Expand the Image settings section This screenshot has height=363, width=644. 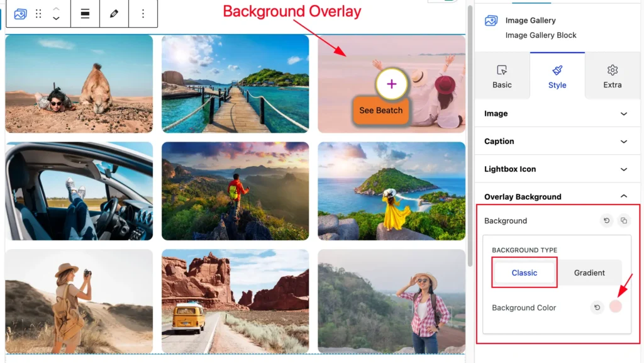(557, 113)
